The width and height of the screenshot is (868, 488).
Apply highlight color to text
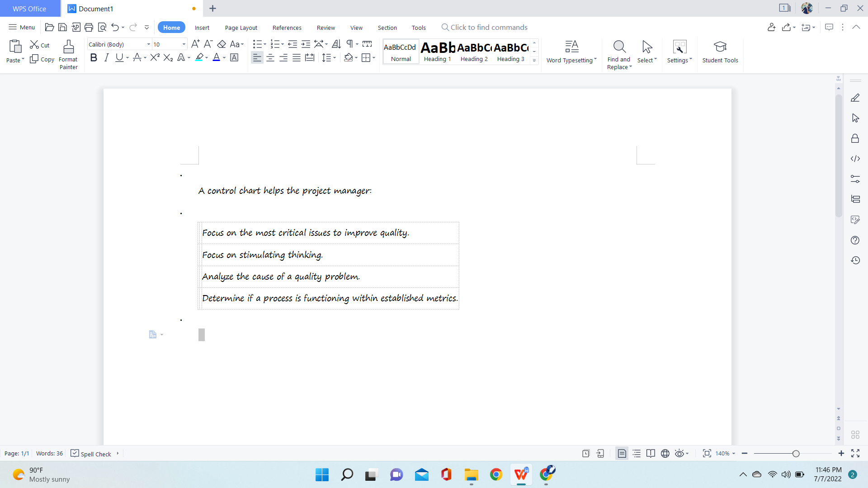point(199,58)
